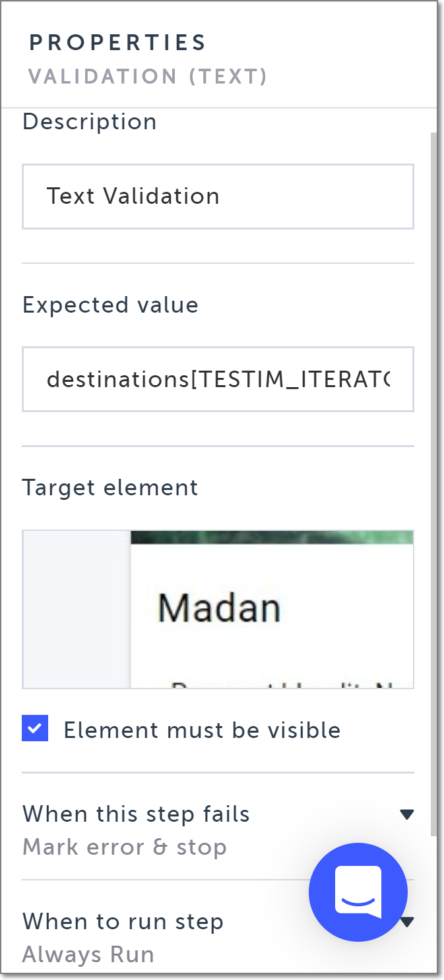The width and height of the screenshot is (444, 980).
Task: Click the 'When this step fails' label
Action: point(136,814)
